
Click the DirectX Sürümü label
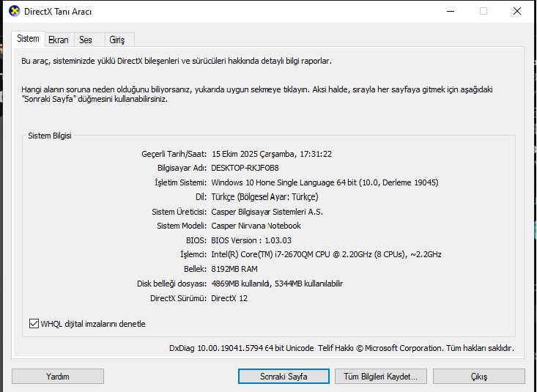pos(179,298)
